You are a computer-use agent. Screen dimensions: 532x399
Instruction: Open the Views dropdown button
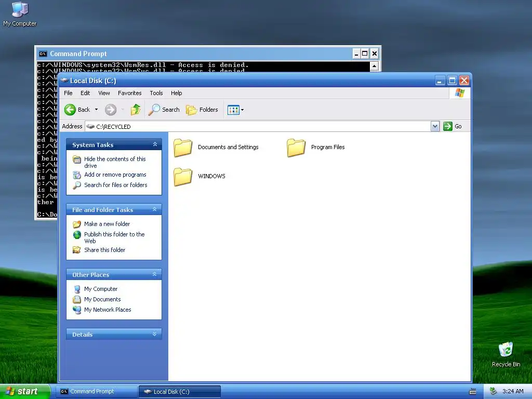(x=235, y=110)
